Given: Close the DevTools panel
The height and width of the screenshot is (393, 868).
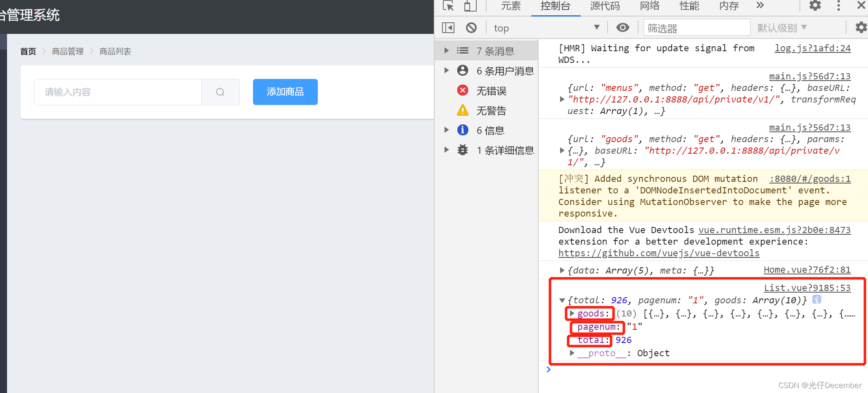Looking at the screenshot, I should 861,5.
